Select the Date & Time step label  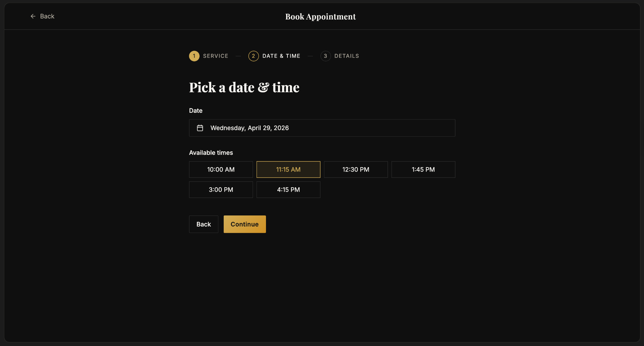[x=281, y=56]
